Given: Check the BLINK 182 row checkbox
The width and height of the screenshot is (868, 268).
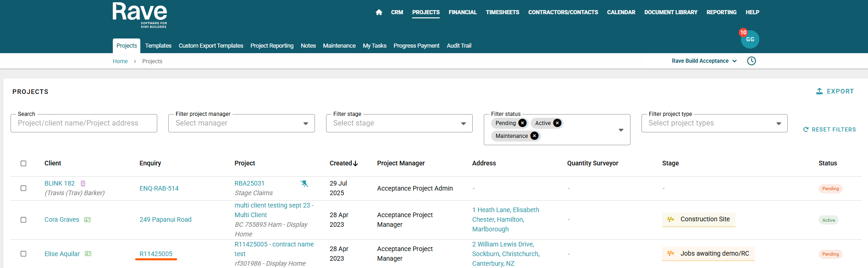Looking at the screenshot, I should pos(23,188).
